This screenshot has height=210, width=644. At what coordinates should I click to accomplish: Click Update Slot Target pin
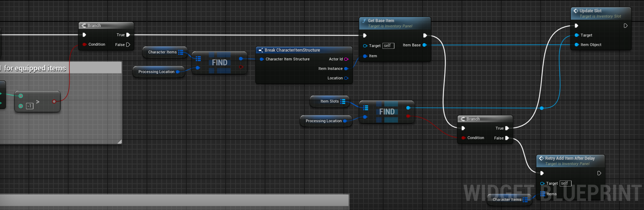(577, 35)
